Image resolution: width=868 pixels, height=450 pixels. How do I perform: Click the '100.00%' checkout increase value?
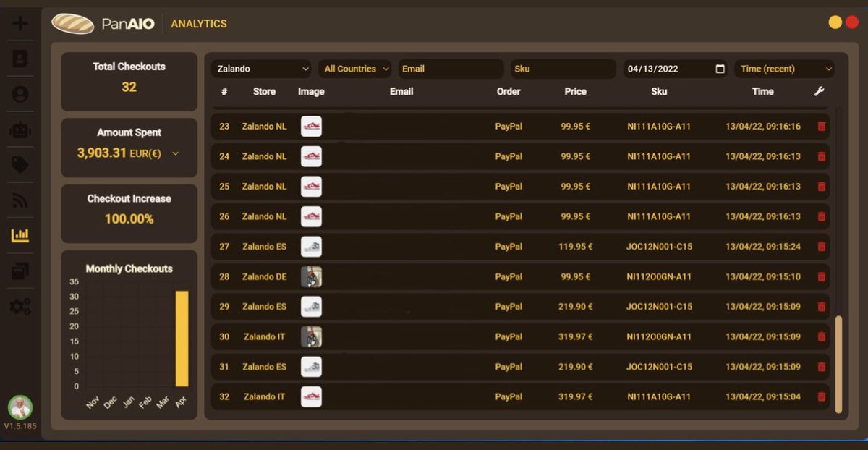click(x=129, y=218)
